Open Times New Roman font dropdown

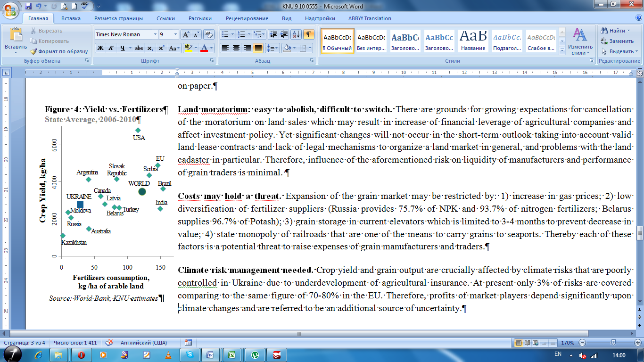(155, 34)
